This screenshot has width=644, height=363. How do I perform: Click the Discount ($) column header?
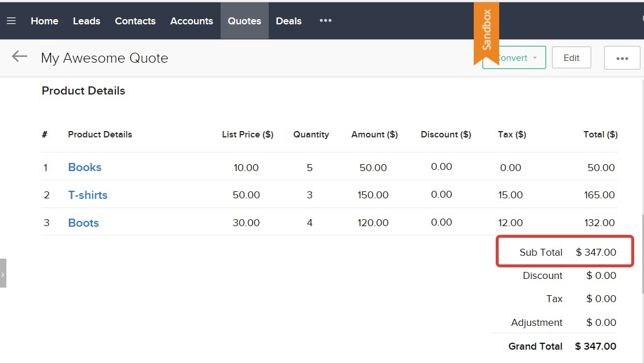446,135
